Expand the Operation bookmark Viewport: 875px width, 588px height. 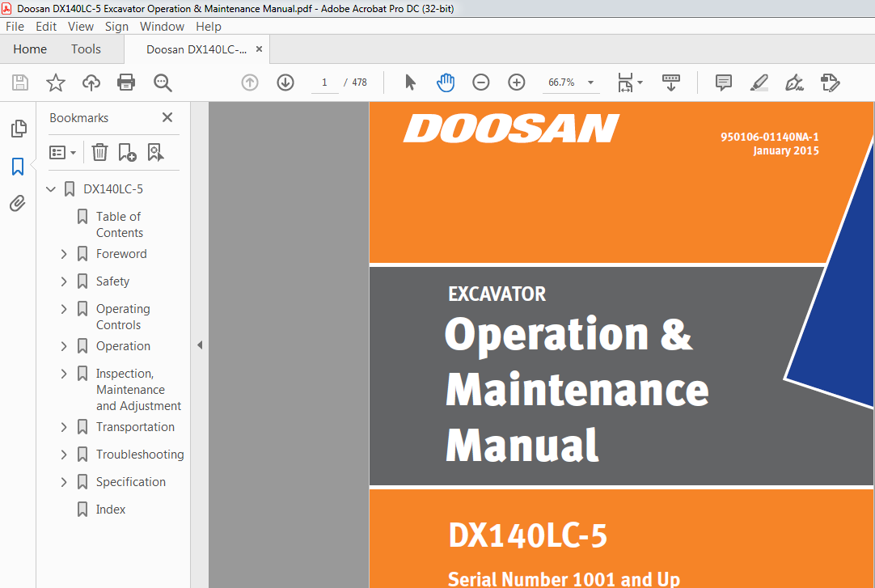(x=64, y=346)
